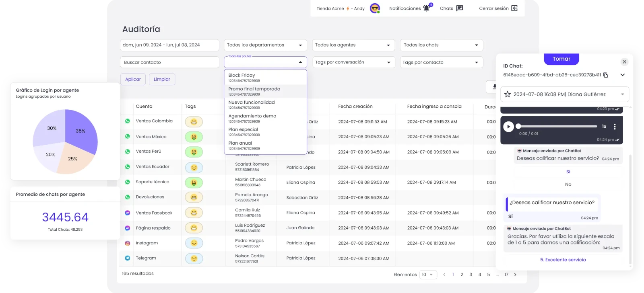Image resolution: width=644 pixels, height=293 pixels.
Task: Click the chat panel scrollbar
Action: pyautogui.click(x=630, y=209)
